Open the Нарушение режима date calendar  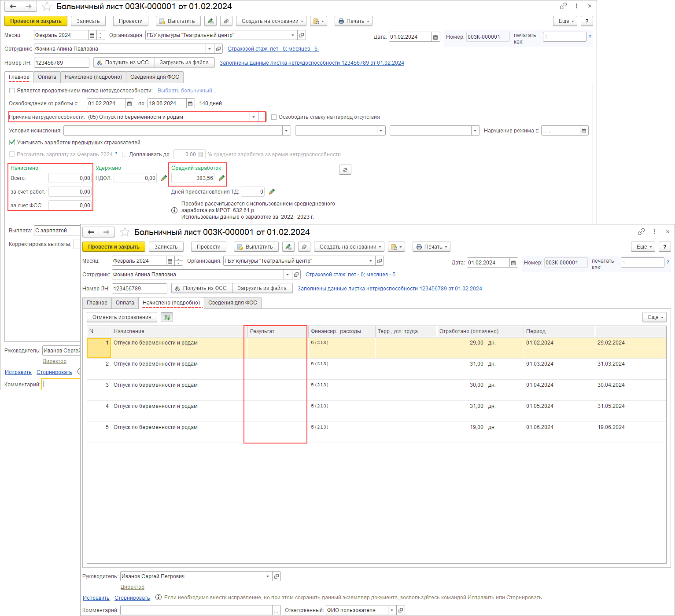(x=584, y=131)
